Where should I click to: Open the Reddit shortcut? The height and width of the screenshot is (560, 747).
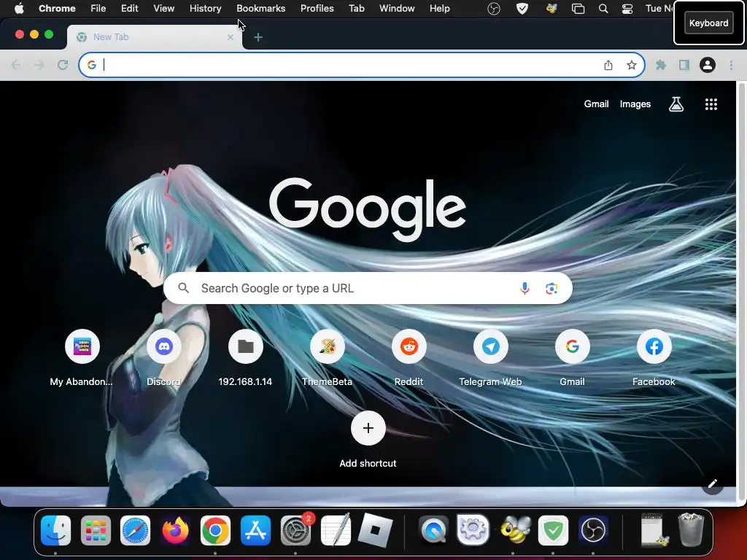pos(409,358)
